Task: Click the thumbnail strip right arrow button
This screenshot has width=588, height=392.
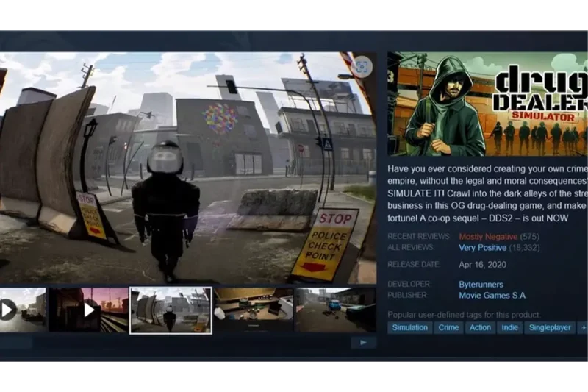Action: pos(363,343)
